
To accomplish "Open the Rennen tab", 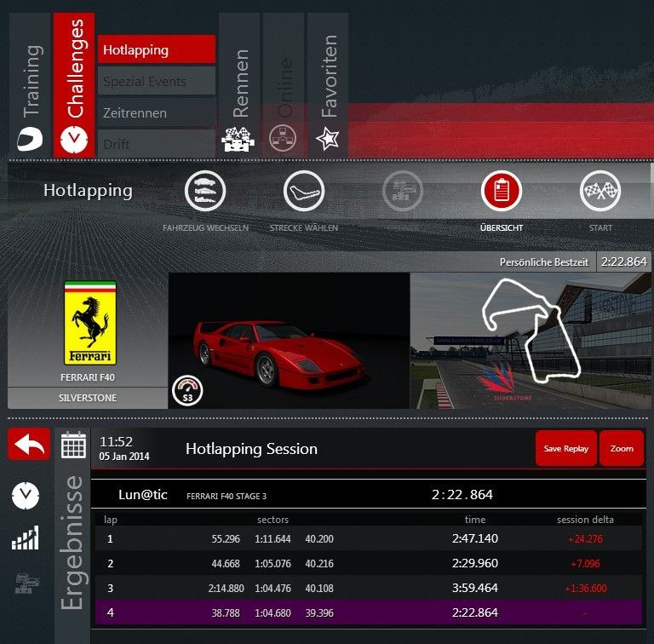I will [239, 85].
